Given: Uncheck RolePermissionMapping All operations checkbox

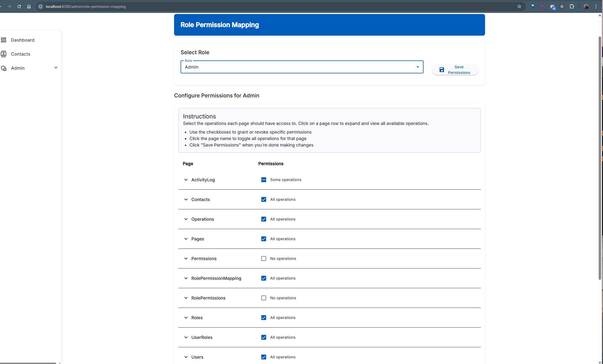Looking at the screenshot, I should click(x=264, y=278).
